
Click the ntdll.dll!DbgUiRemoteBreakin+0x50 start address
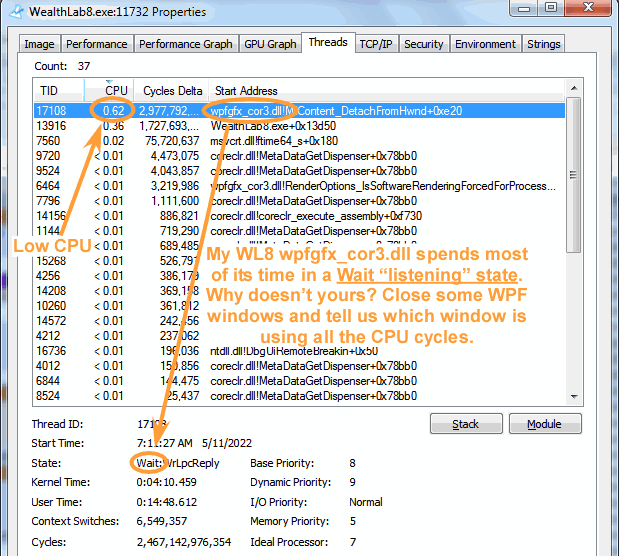pos(294,351)
